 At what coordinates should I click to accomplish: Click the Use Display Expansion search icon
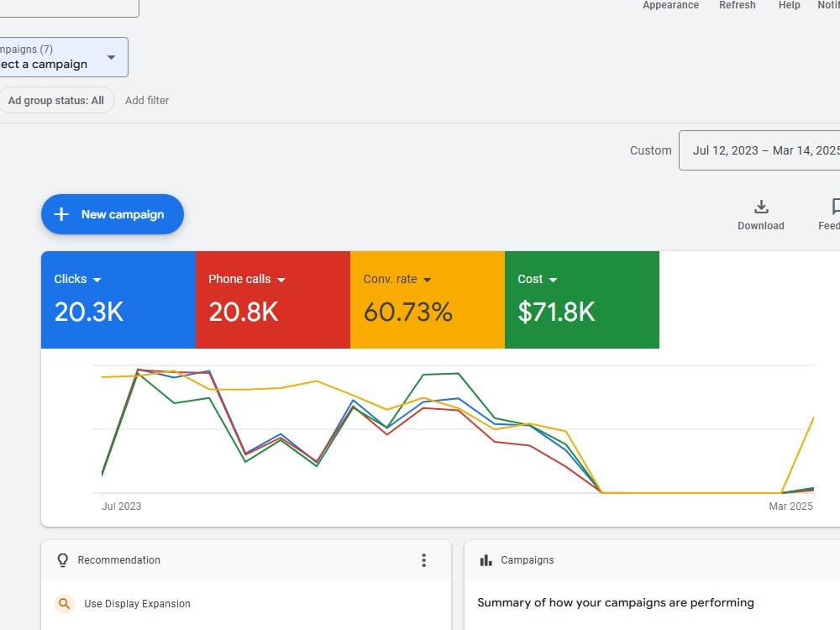(x=65, y=604)
